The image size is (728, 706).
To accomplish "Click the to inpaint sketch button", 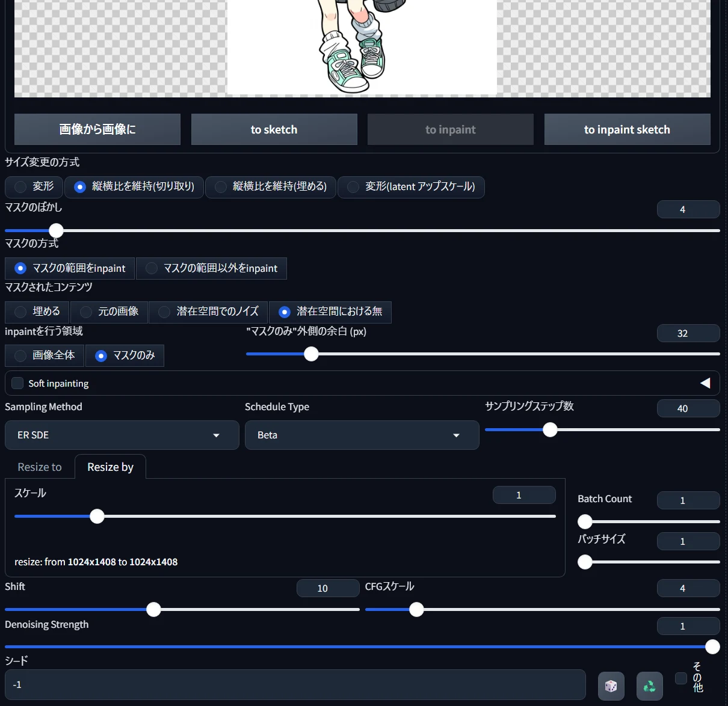I will [x=628, y=129].
